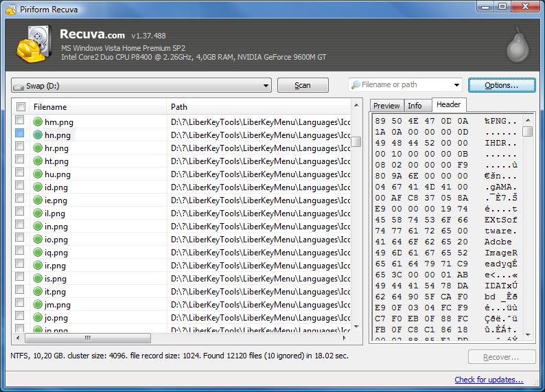The image size is (545, 392).
Task: Click the Recuva title bar app icon
Action: coord(11,10)
